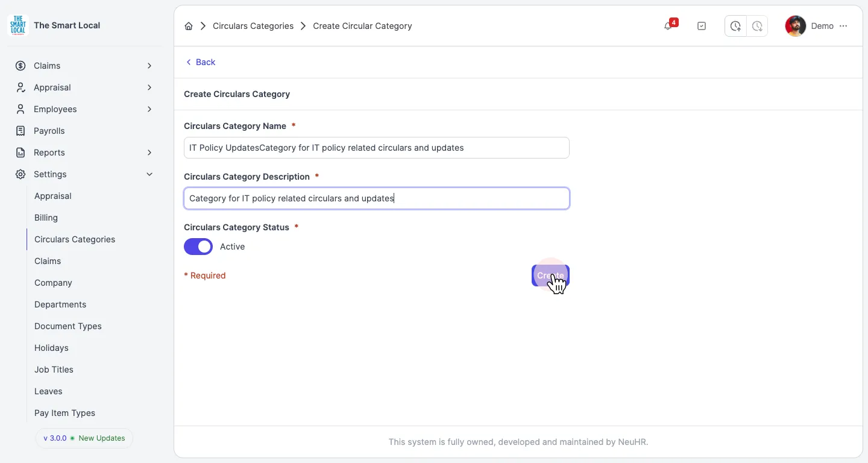The height and width of the screenshot is (463, 868).
Task: Open Billing settings
Action: click(46, 218)
